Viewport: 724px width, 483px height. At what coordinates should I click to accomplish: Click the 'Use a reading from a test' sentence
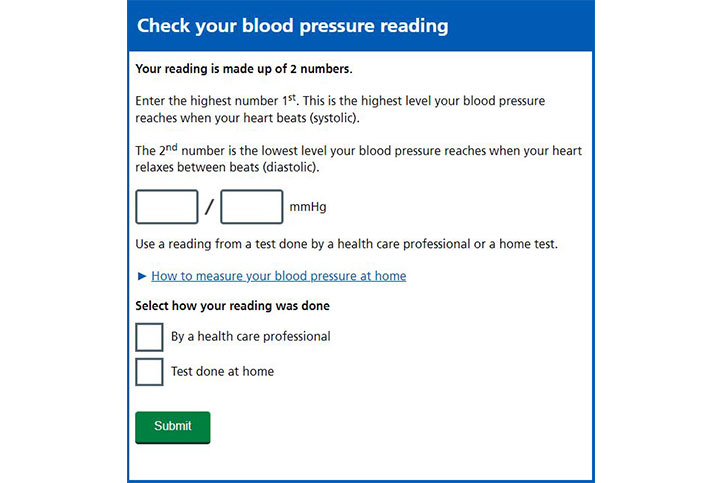click(x=346, y=244)
